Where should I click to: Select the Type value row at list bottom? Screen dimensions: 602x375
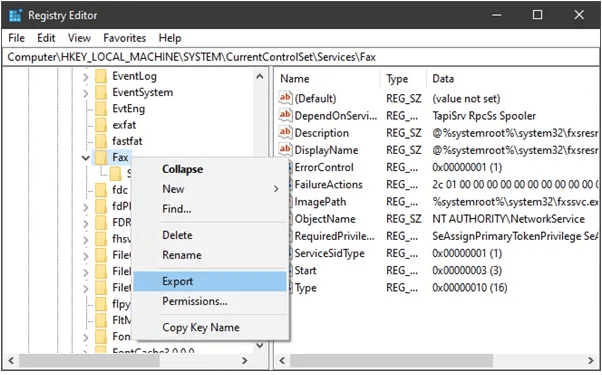(306, 288)
